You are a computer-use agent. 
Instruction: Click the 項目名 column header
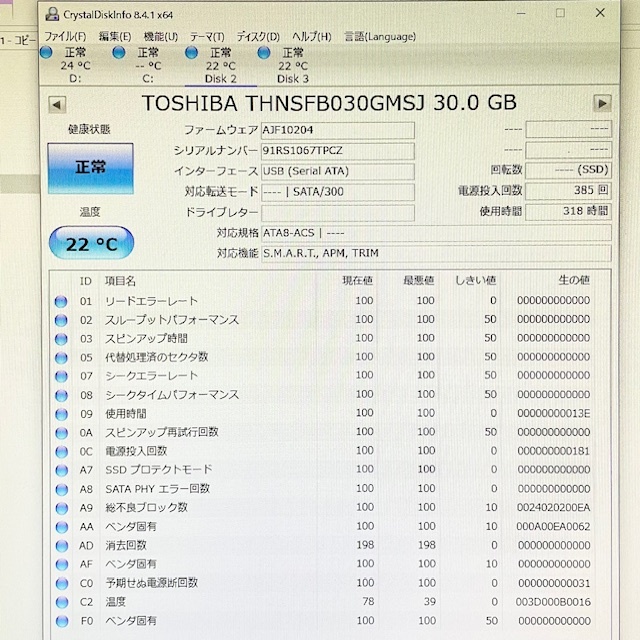tap(120, 281)
